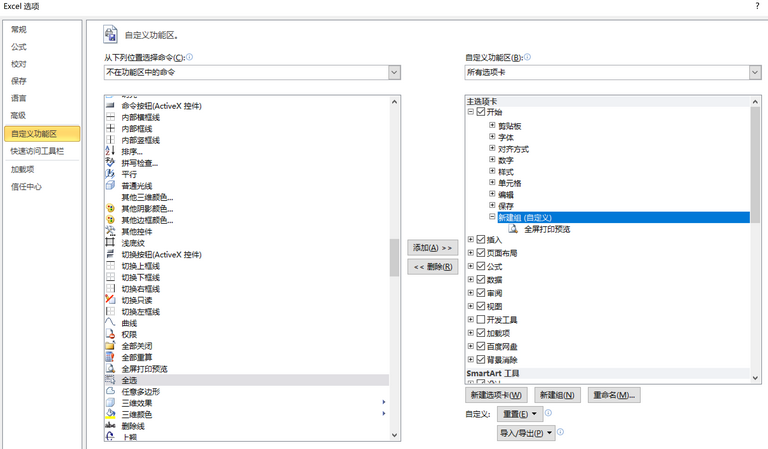768x449 pixels.
Task: Uncheck the 插入 tab checkbox
Action: [x=480, y=239]
